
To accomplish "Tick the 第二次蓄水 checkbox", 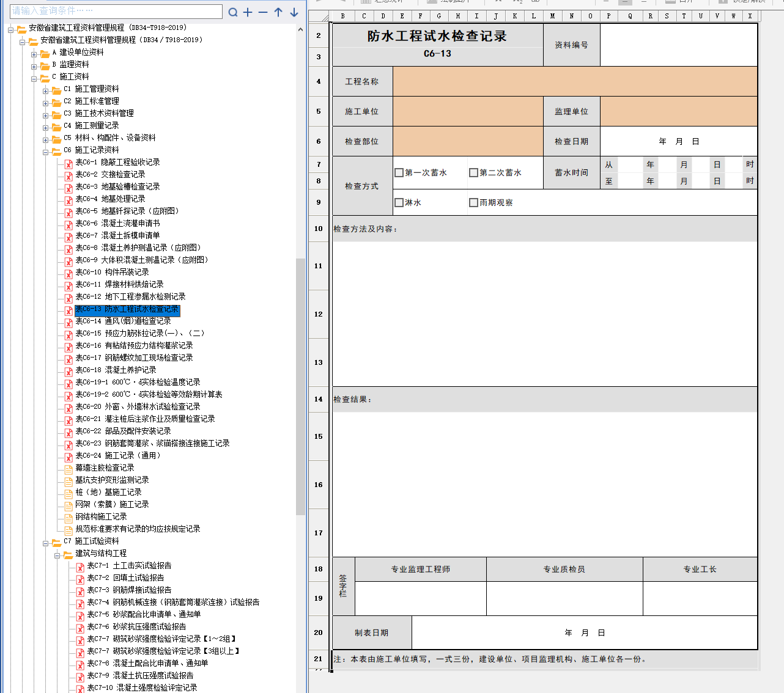I will click(x=473, y=173).
